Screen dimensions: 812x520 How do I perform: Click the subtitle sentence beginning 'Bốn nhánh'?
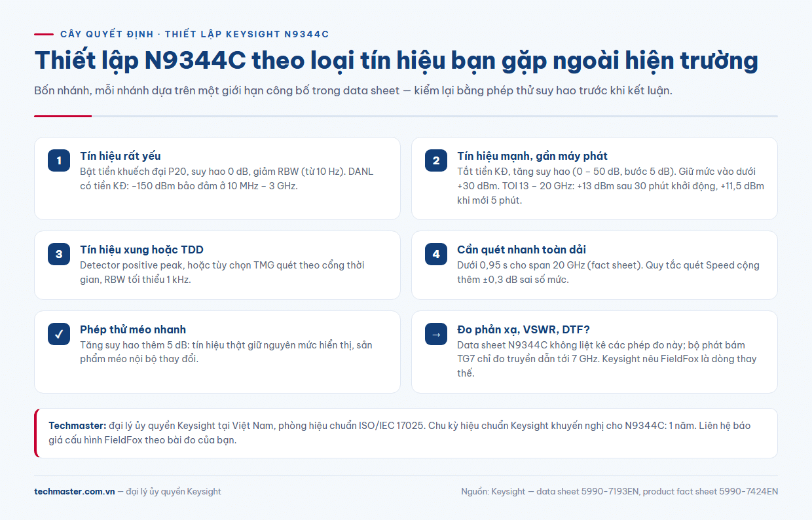(354, 90)
